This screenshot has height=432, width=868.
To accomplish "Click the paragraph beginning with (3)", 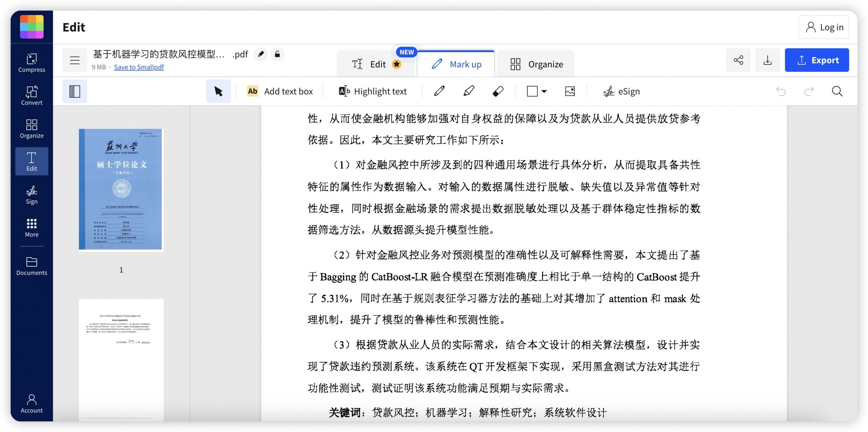I will click(504, 366).
